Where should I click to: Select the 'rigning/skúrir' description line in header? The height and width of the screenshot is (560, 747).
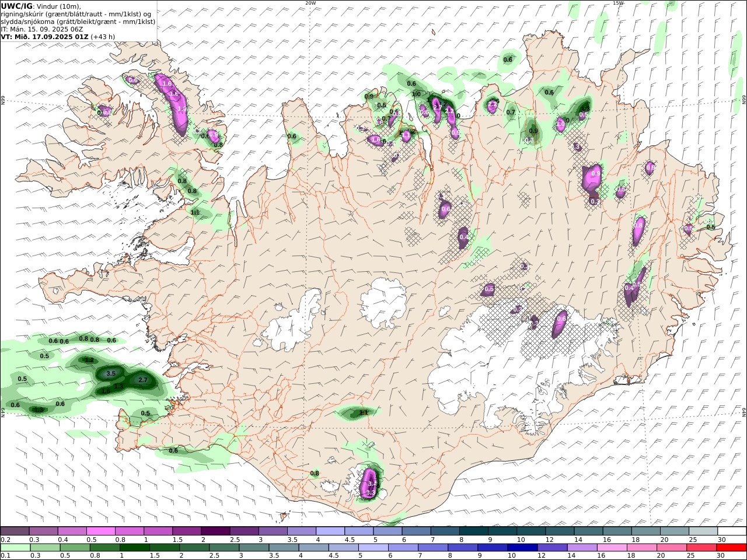coord(76,14)
